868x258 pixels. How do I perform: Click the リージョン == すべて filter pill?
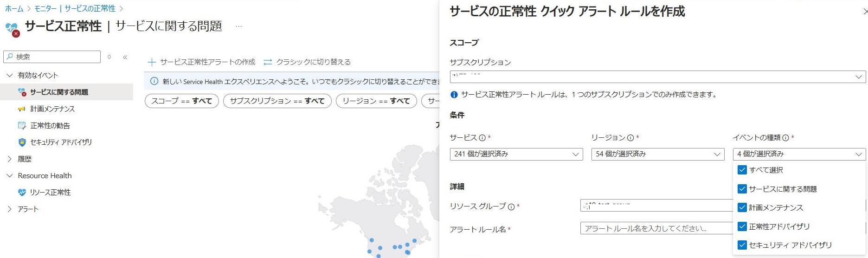(376, 101)
